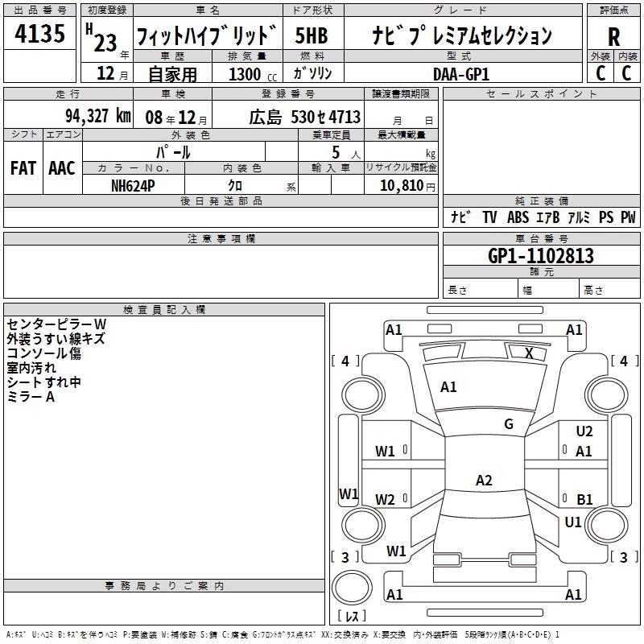Select the mileage value 94,327 km
This screenshot has height=644, width=644.
(97, 117)
